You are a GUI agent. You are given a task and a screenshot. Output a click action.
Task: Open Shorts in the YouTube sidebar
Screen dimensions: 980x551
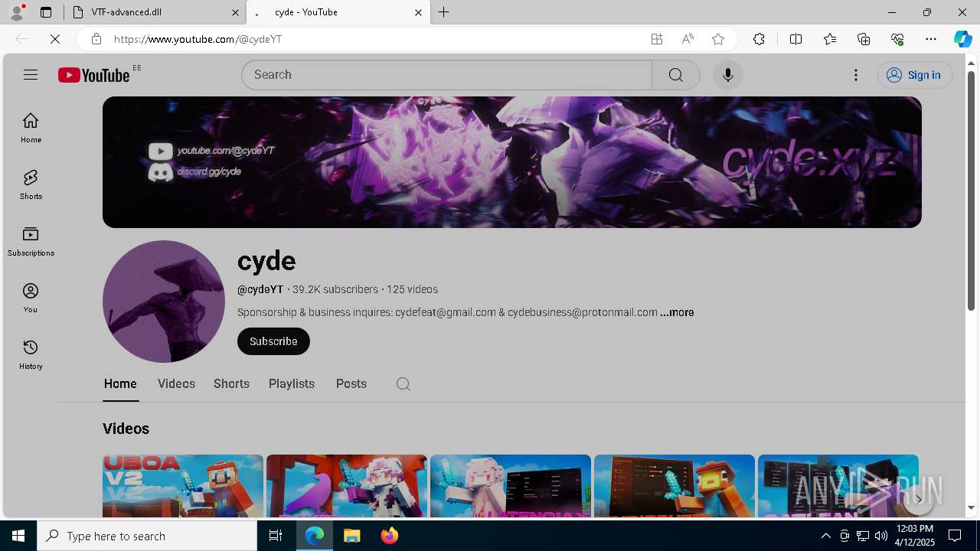coord(31,184)
